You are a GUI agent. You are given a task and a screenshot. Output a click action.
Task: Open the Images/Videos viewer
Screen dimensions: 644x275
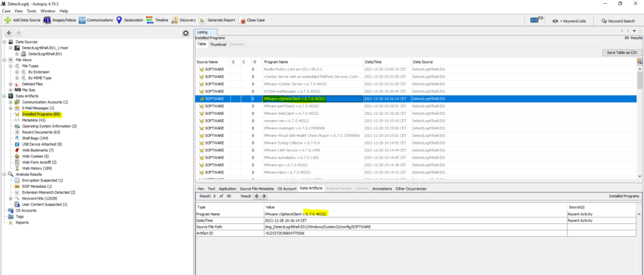pos(47,20)
